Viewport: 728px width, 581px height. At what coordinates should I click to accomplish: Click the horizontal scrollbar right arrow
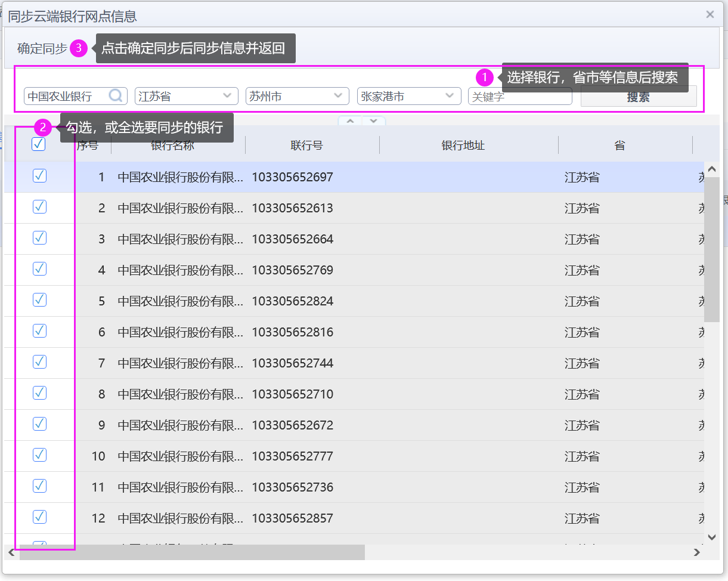pos(696,552)
